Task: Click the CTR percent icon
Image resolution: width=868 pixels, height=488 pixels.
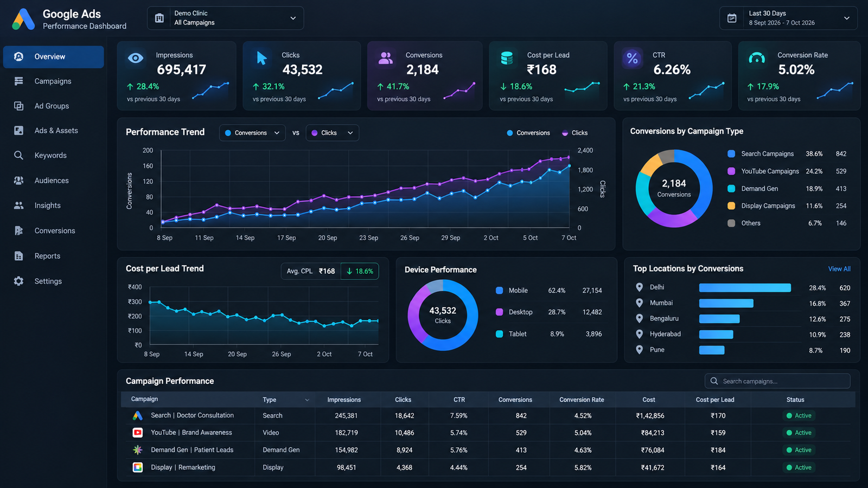Action: tap(632, 58)
